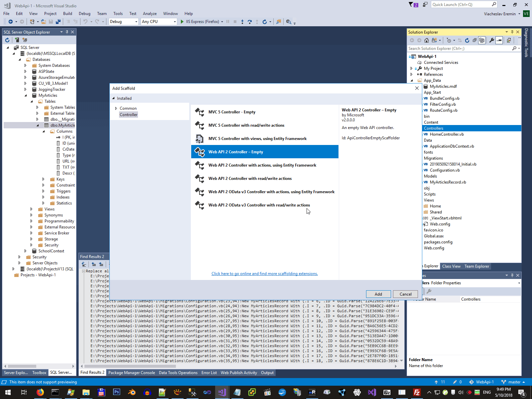Open the IIS Express browser dropdown arrow

[x=222, y=22]
